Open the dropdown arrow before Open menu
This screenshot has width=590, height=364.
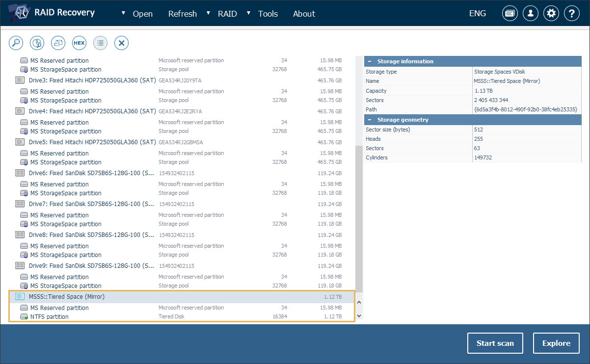click(x=123, y=13)
